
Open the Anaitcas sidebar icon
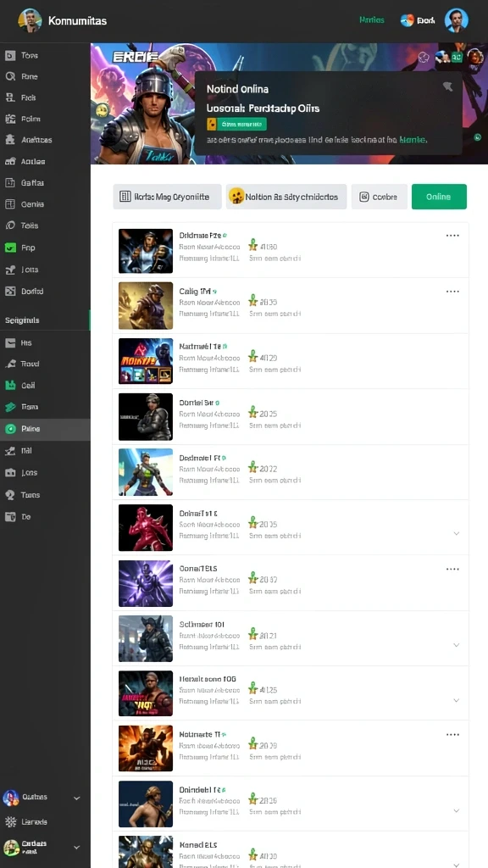9,140
